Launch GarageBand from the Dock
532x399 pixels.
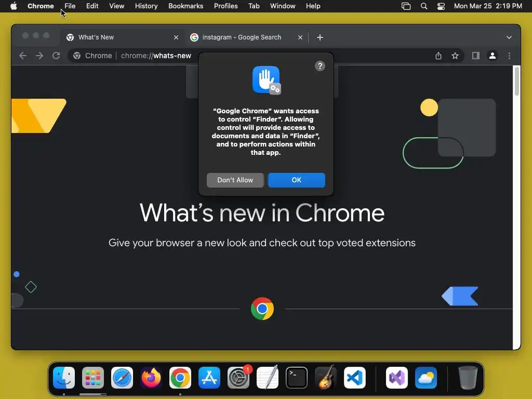[326, 378]
